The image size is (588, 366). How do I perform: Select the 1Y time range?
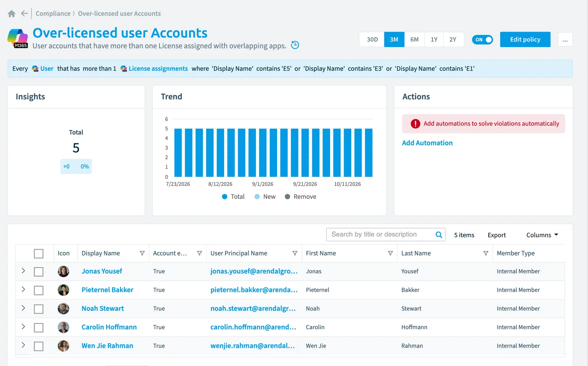pyautogui.click(x=434, y=39)
